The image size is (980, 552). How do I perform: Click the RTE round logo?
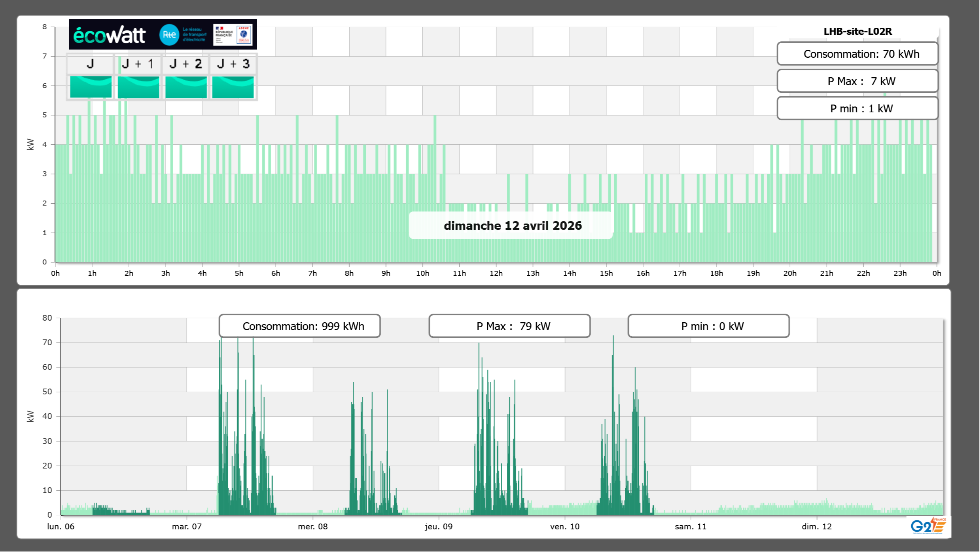click(169, 35)
